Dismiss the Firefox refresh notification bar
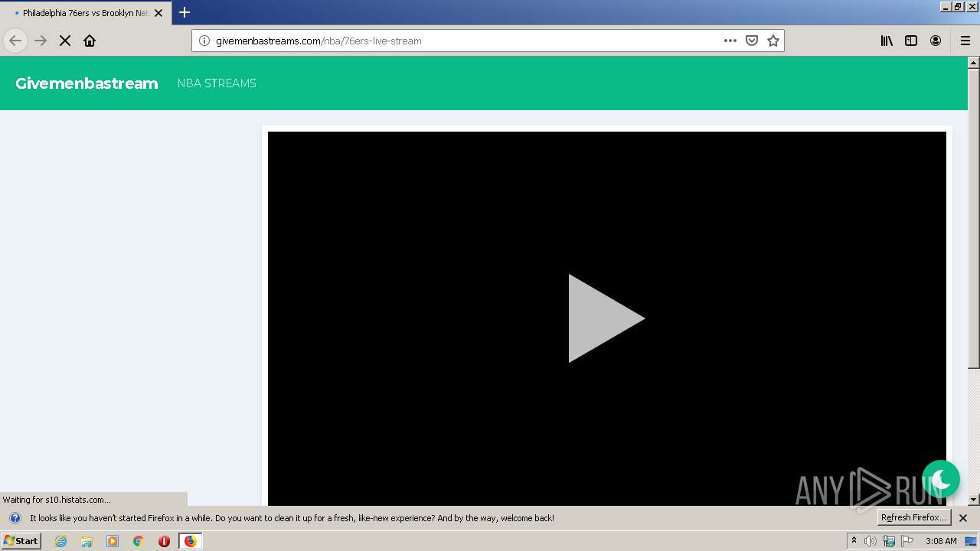980x551 pixels. 963,518
